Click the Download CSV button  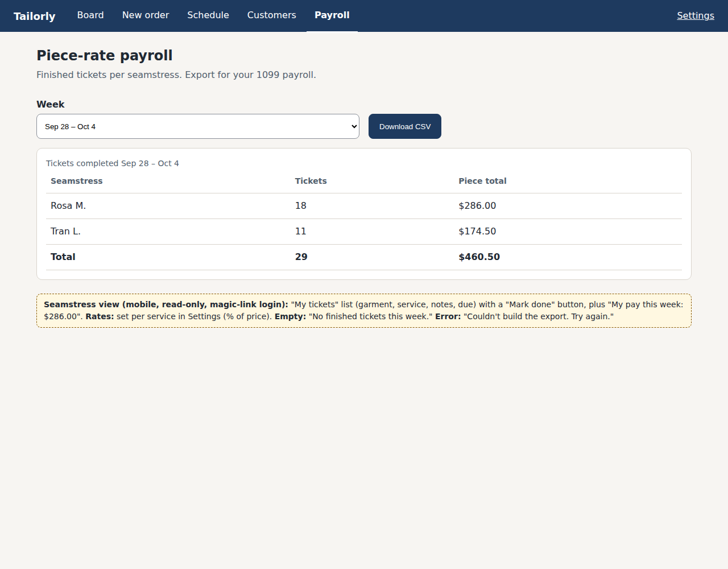pyautogui.click(x=405, y=126)
